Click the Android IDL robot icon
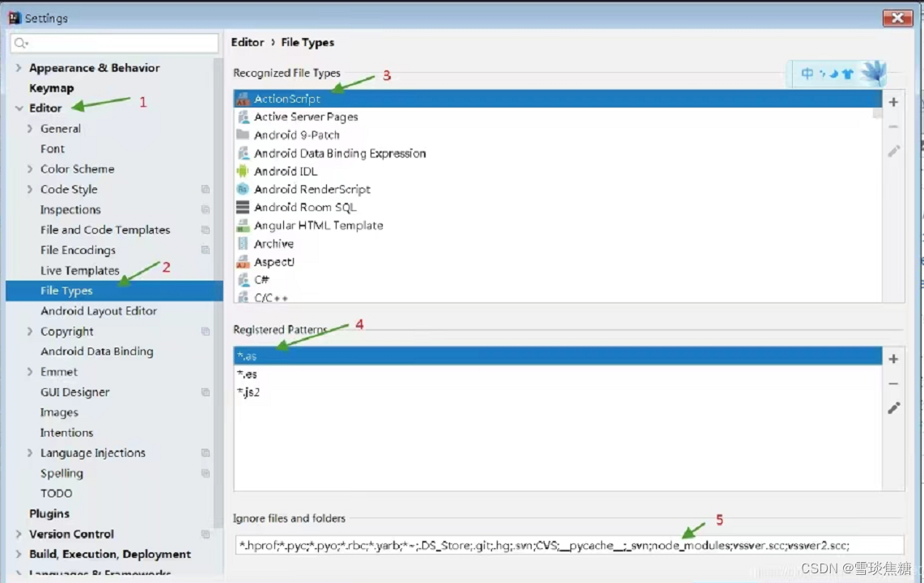Screen dimensions: 924x583 click(243, 171)
